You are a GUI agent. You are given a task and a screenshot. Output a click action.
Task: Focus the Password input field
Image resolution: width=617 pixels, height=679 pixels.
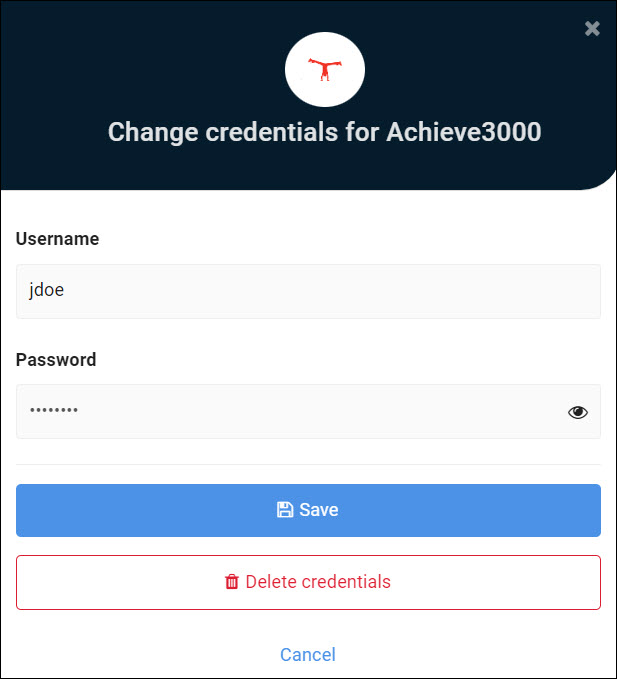coord(308,411)
